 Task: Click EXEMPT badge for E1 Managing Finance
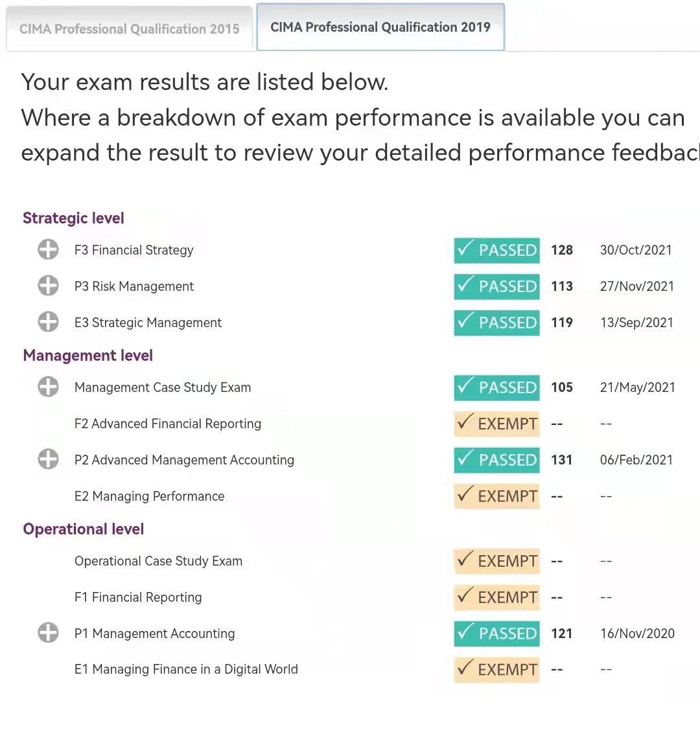pyautogui.click(x=497, y=669)
